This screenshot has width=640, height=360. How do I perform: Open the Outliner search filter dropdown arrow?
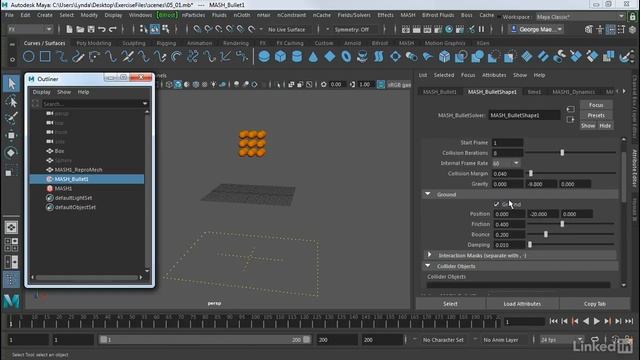(x=145, y=104)
